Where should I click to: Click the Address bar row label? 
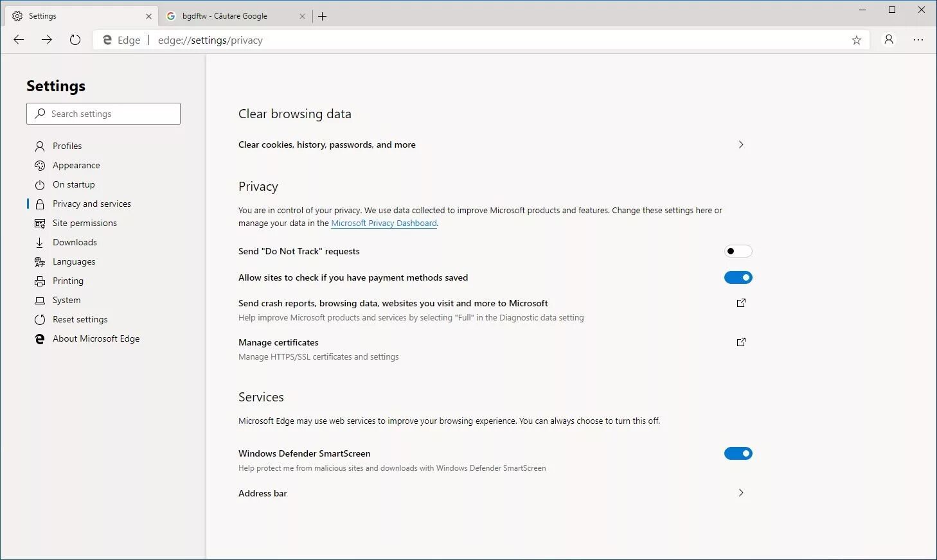click(263, 493)
